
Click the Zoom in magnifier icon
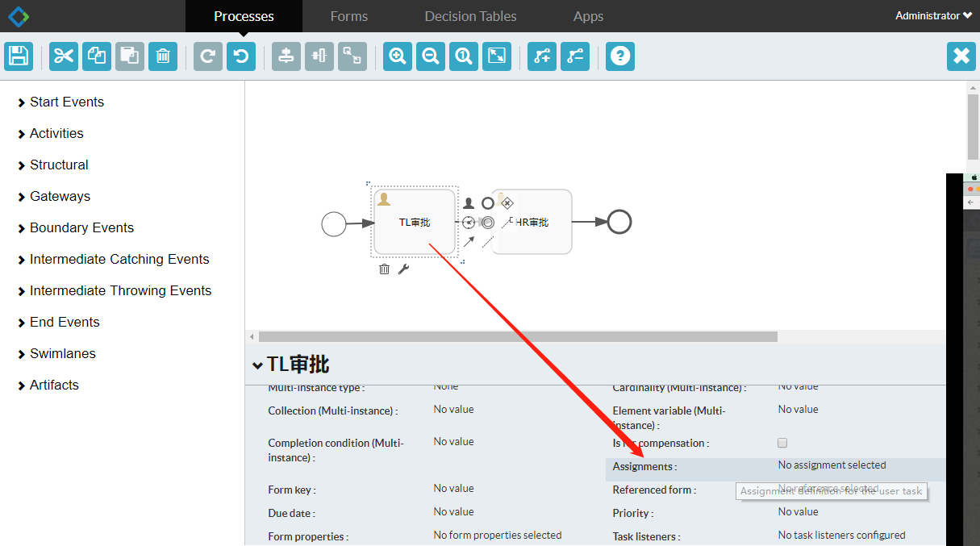398,56
